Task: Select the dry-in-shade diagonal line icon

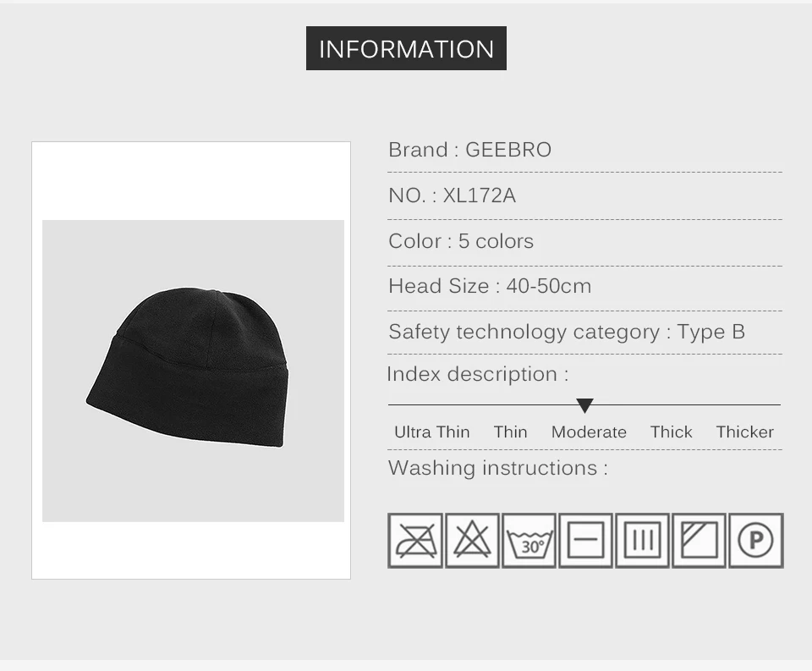Action: tap(699, 541)
